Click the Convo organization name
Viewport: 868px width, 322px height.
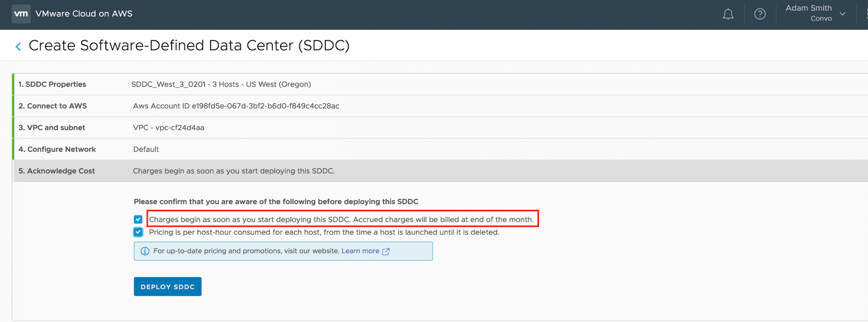pyautogui.click(x=821, y=19)
